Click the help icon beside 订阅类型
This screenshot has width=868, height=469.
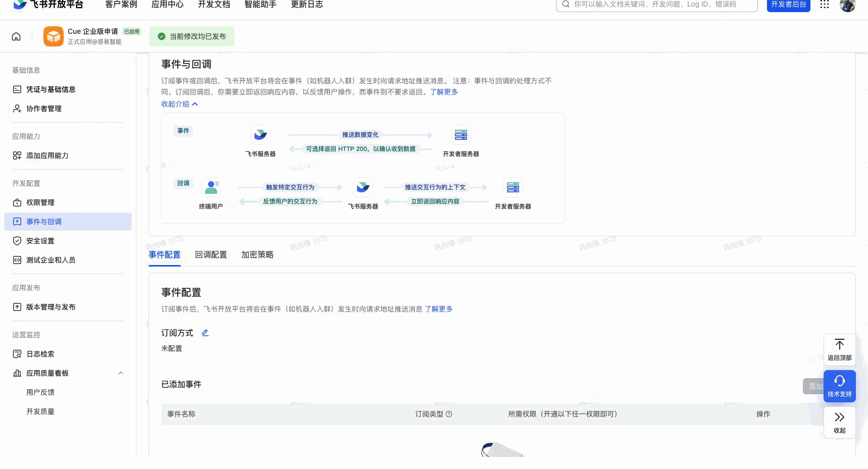coord(449,414)
